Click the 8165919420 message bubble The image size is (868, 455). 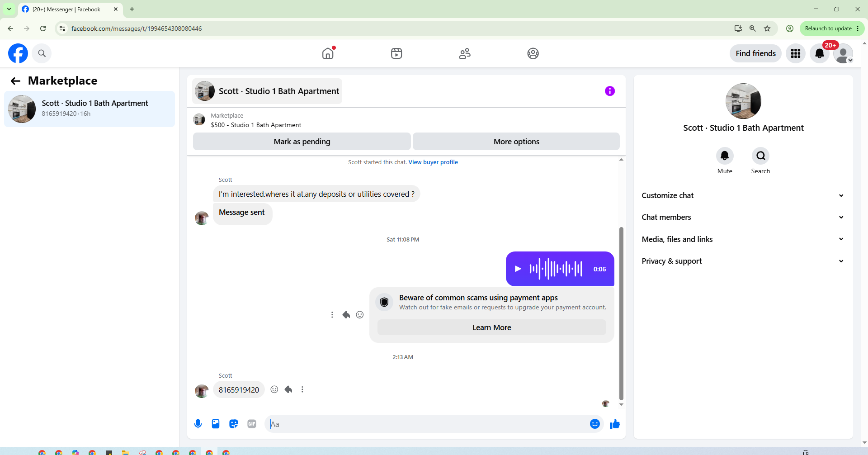pos(239,390)
